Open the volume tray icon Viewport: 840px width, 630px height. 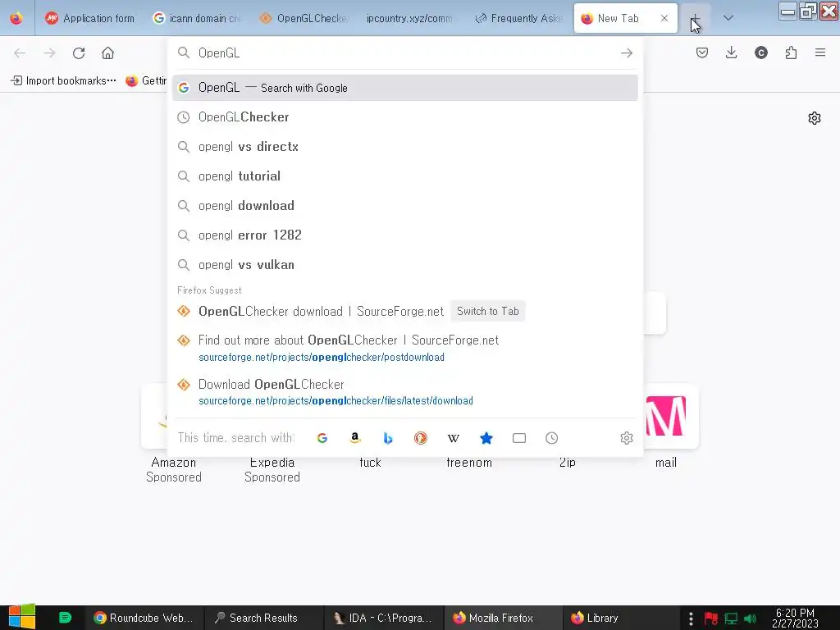click(x=750, y=619)
